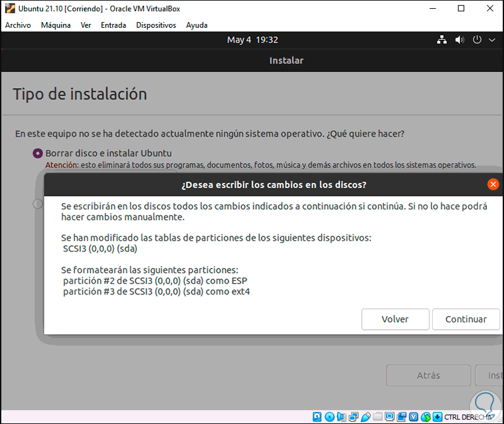Click the Continuar button

[x=465, y=319]
